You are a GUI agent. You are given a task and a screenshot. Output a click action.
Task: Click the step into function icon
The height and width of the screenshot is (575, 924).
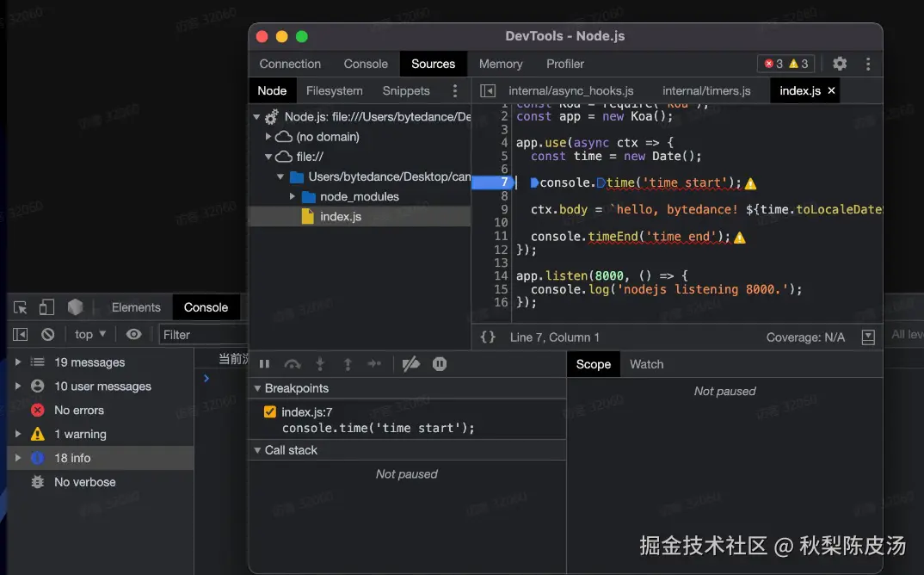[320, 364]
